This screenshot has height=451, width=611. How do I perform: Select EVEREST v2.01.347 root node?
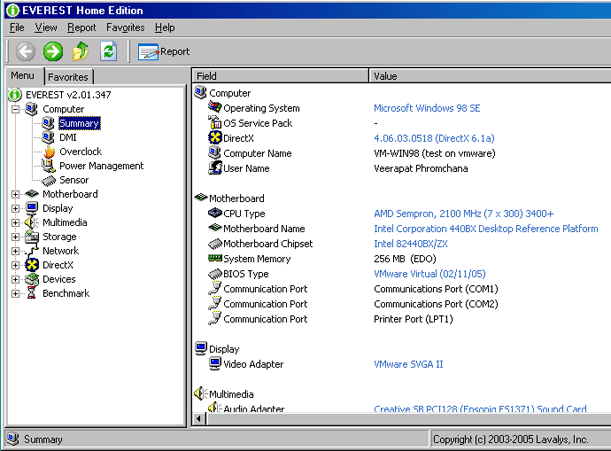68,95
